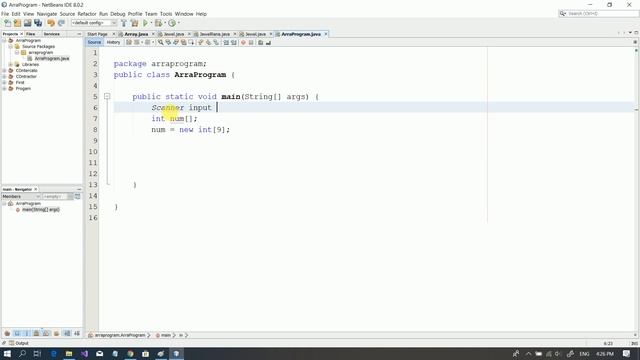Screen dimensions: 640x360
Task: Click the New Project toolbar icon
Action: pos(17,23)
